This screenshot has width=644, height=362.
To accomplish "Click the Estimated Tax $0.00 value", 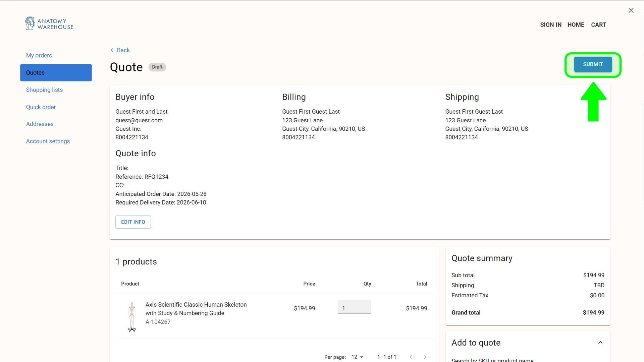I will (x=597, y=295).
